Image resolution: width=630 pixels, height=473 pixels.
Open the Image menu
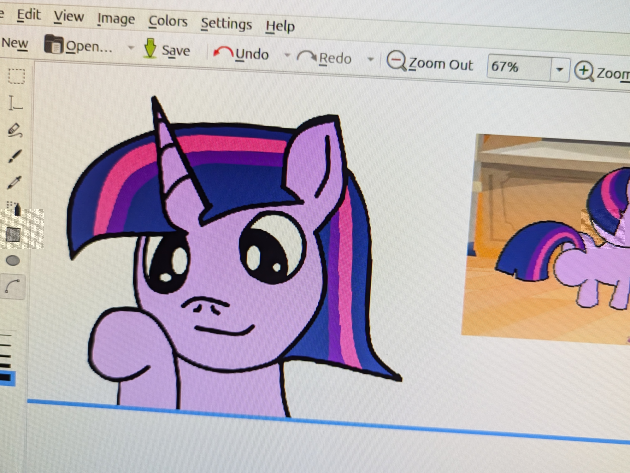[x=116, y=19]
